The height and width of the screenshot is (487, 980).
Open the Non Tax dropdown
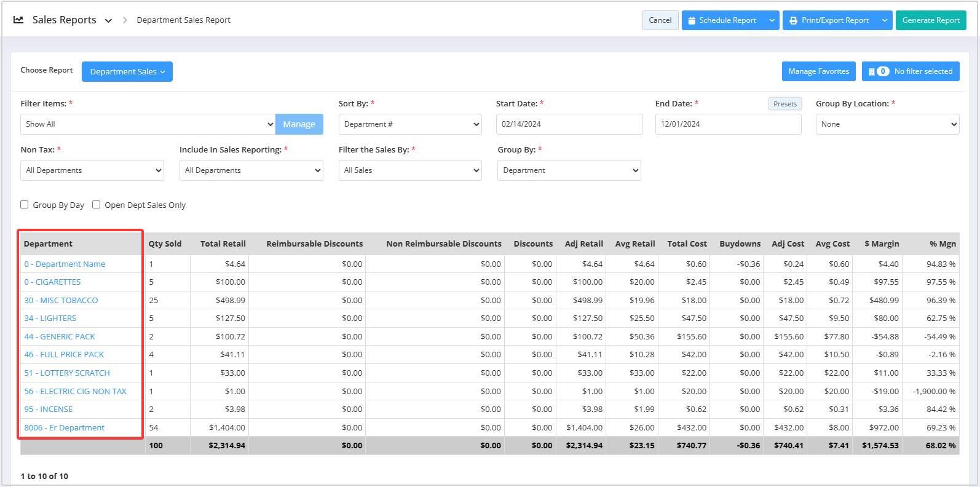92,170
